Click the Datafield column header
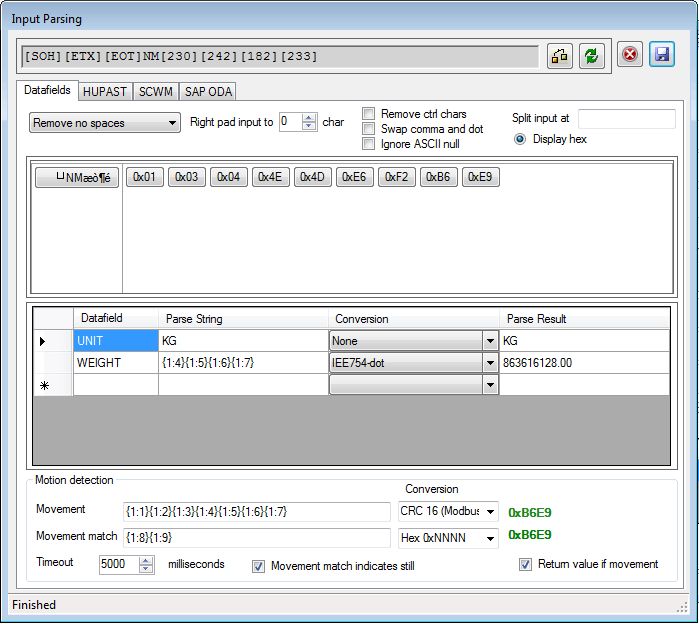The width and height of the screenshot is (699, 624). tap(116, 319)
